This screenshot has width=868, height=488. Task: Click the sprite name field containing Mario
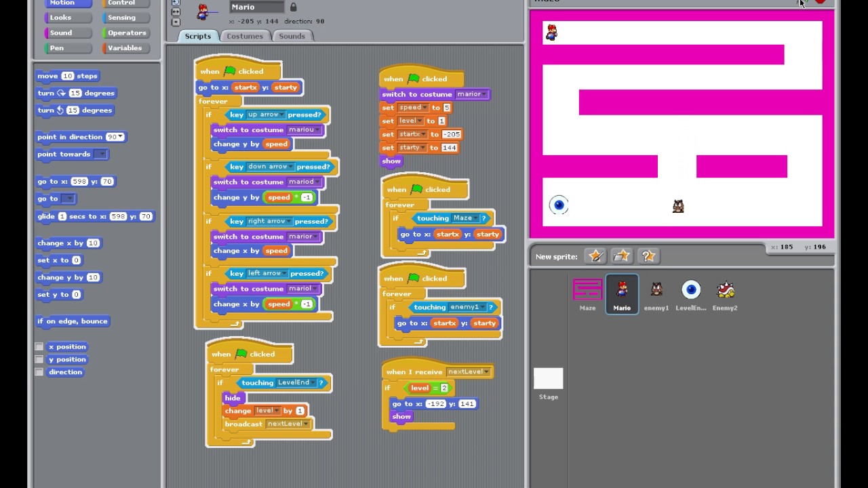[x=258, y=7]
